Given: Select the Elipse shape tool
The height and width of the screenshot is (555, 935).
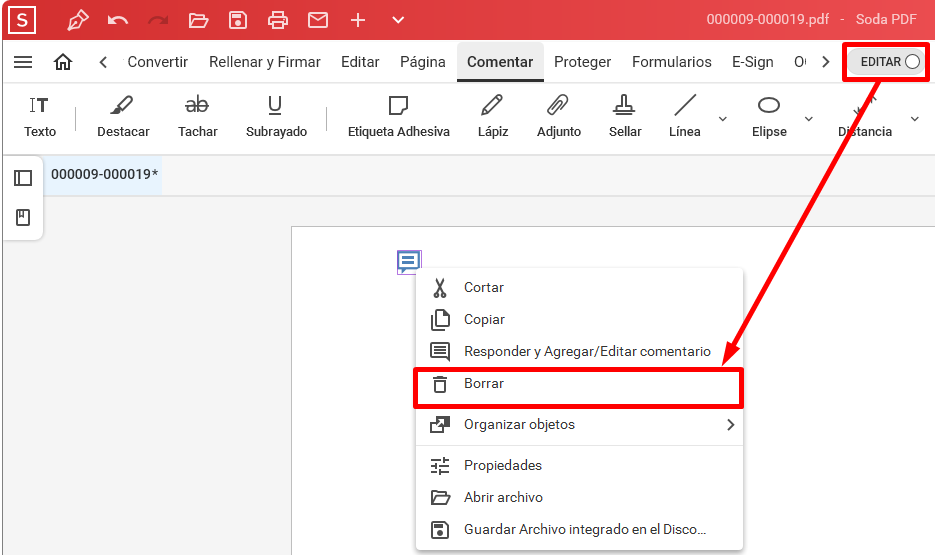Looking at the screenshot, I should coord(769,117).
